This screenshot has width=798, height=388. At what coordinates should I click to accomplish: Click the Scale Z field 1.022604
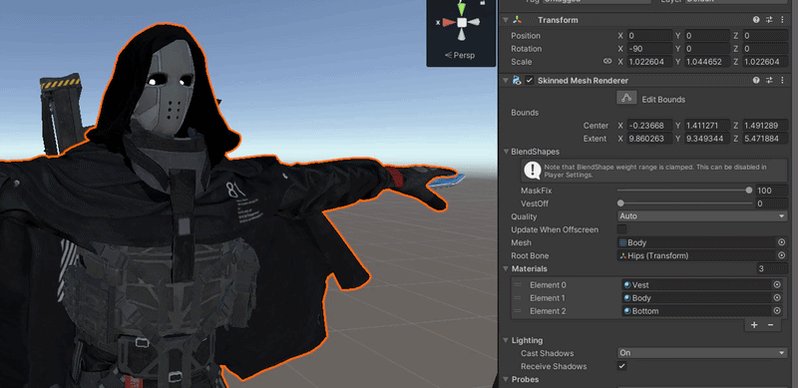[765, 62]
